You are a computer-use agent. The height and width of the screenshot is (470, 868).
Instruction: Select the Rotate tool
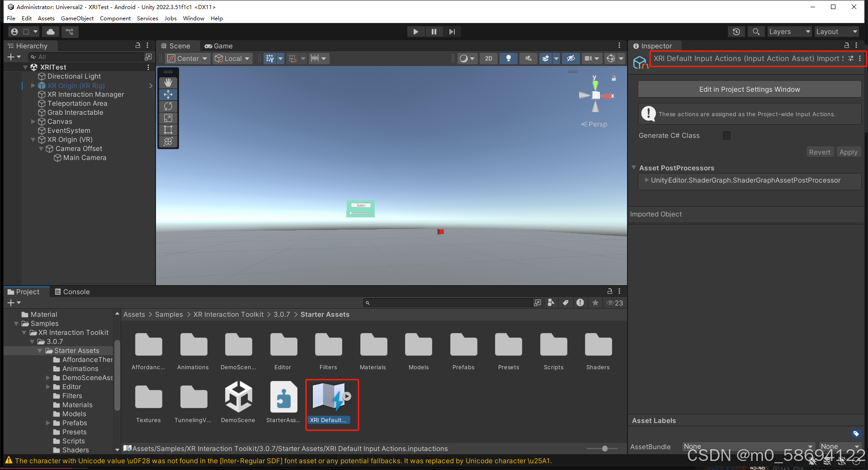pyautogui.click(x=168, y=106)
